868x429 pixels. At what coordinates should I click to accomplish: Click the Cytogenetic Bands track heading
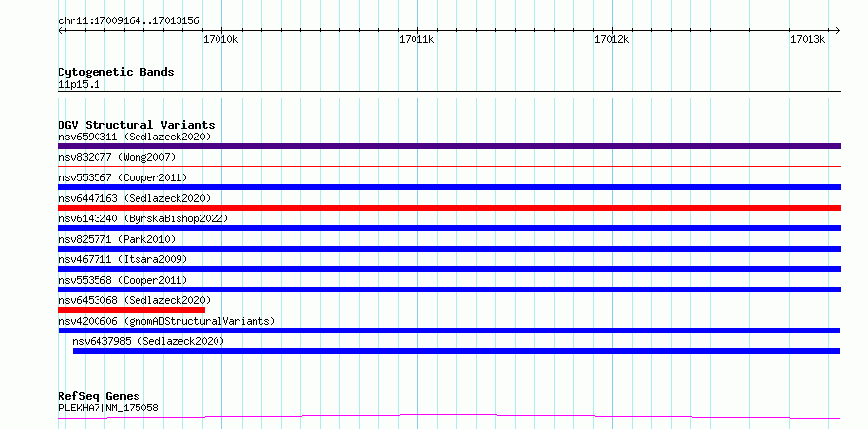[x=116, y=72]
